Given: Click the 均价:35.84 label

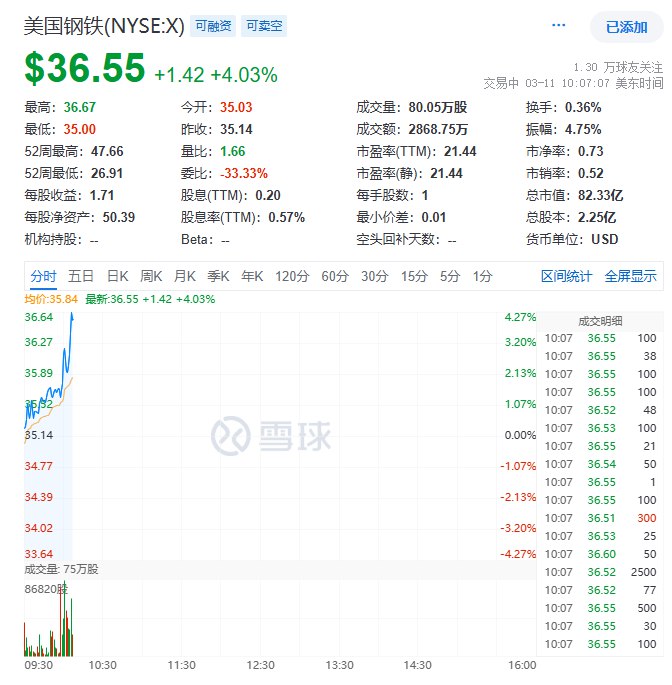Looking at the screenshot, I should click(51, 299).
